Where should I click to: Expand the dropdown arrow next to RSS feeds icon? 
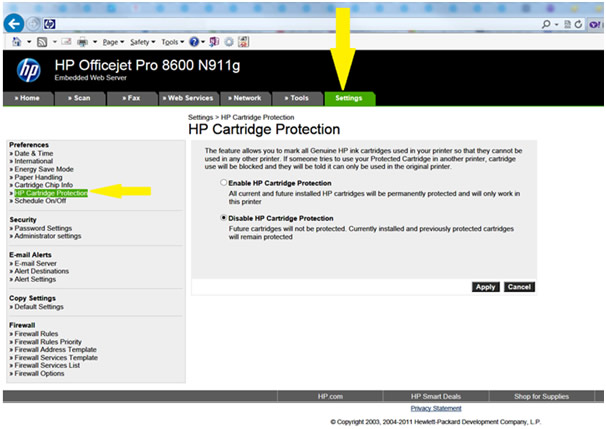pos(54,42)
